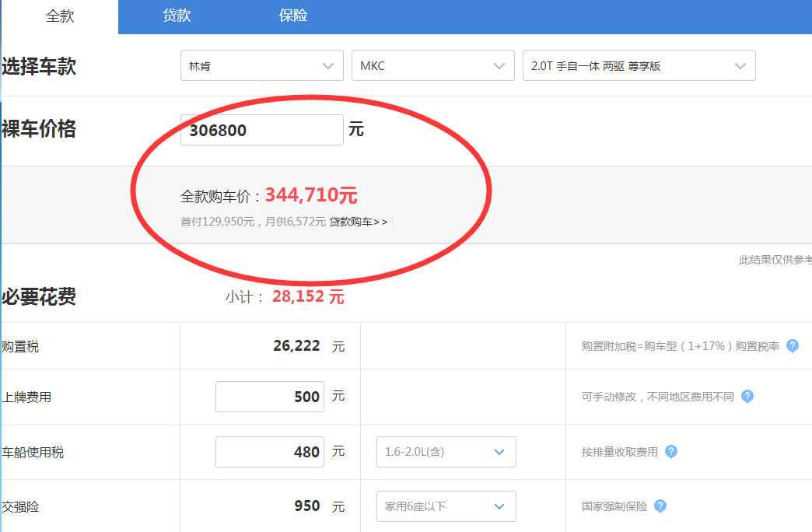Open the 2.0T 手自一体 两驱 尊享版 trim dropdown
812x532 pixels.
[639, 66]
